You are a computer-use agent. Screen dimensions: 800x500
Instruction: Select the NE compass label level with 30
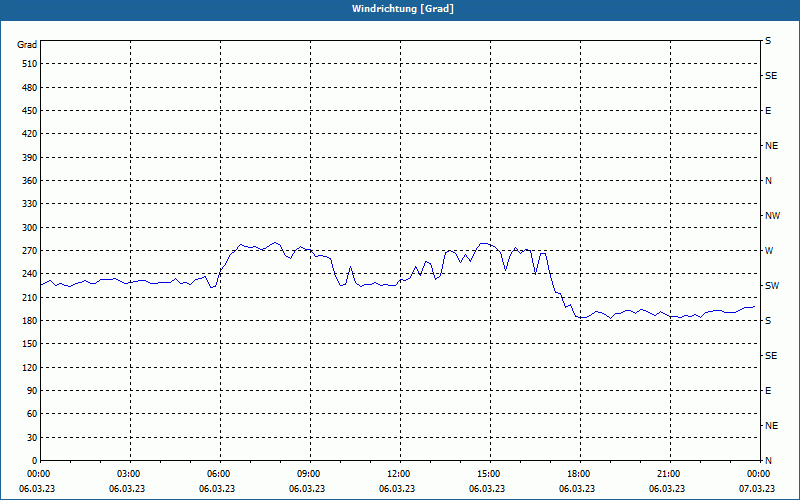(x=771, y=426)
